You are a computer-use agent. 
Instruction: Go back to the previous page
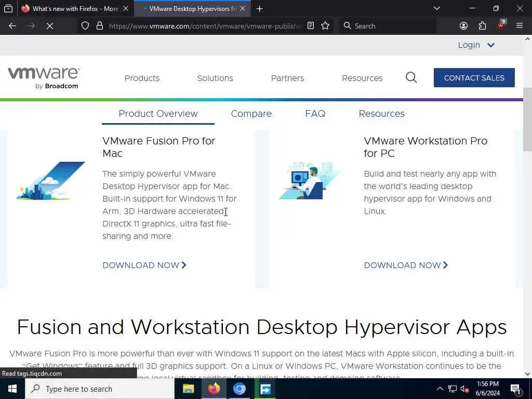[x=12, y=26]
